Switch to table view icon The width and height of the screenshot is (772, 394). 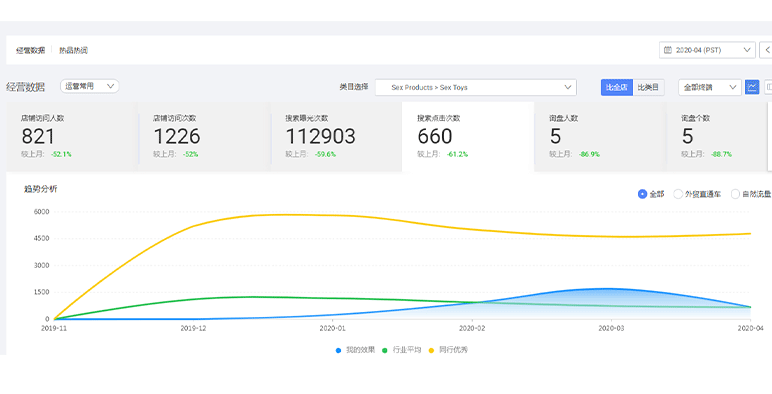click(x=768, y=87)
